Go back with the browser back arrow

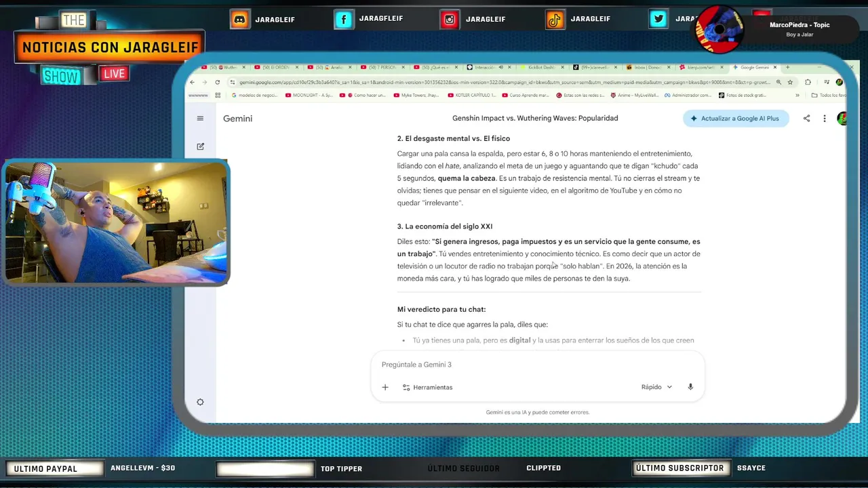pos(192,82)
